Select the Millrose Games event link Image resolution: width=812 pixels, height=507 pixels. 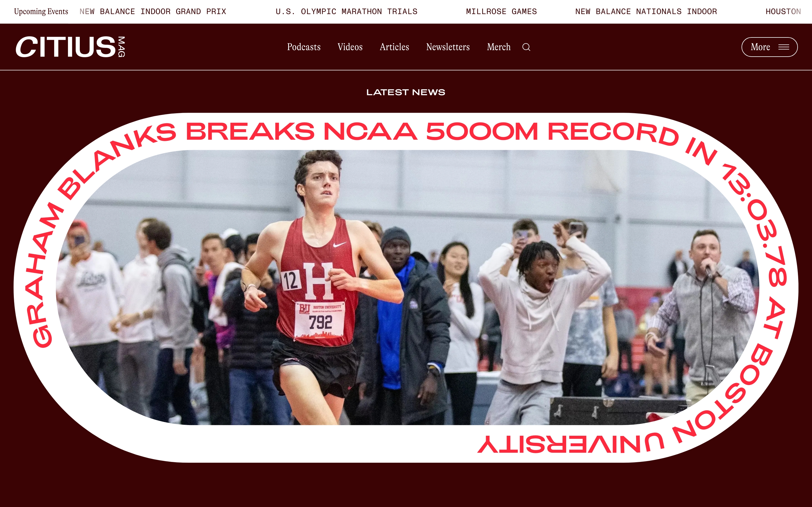pyautogui.click(x=501, y=11)
